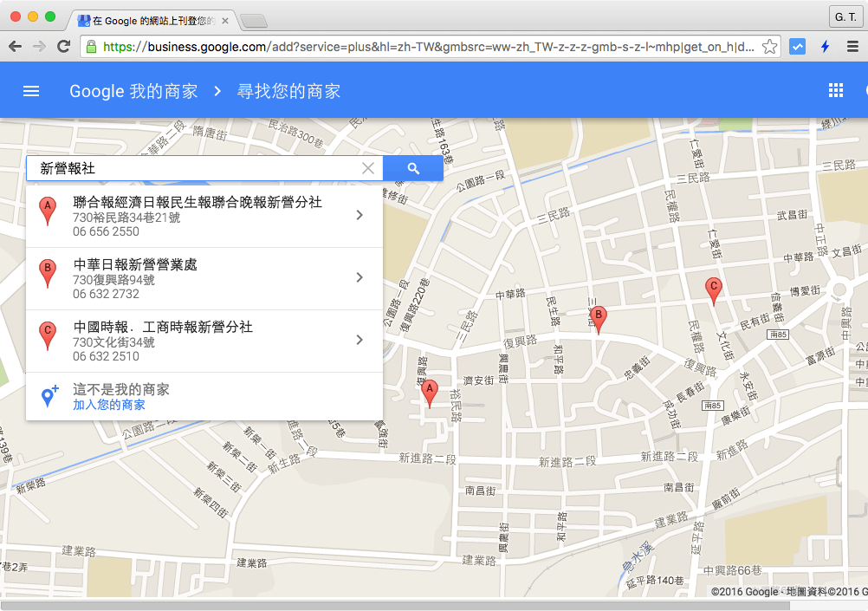
Task: Click map pin A on the map
Action: click(428, 393)
